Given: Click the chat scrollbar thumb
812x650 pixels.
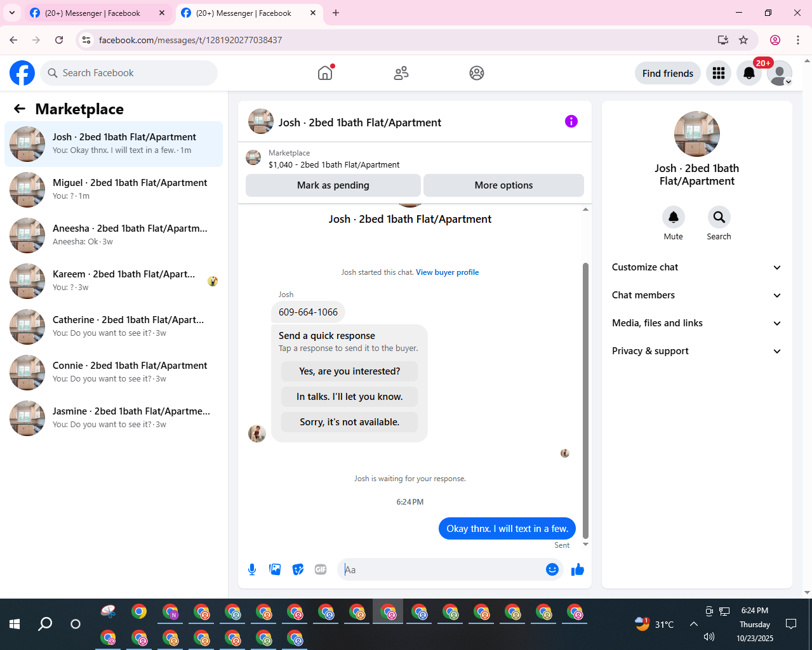Looking at the screenshot, I should pyautogui.click(x=585, y=400).
